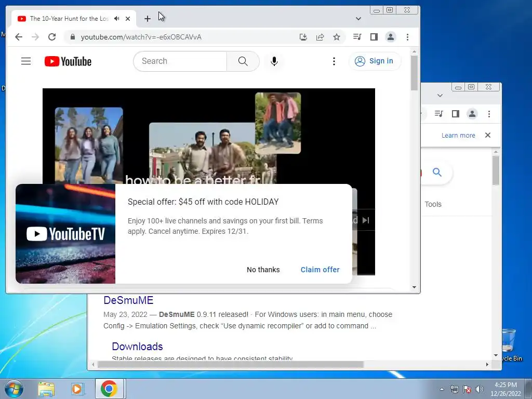Select the Recycle Bin desktop icon
This screenshot has height=399, width=532.
pyautogui.click(x=510, y=345)
